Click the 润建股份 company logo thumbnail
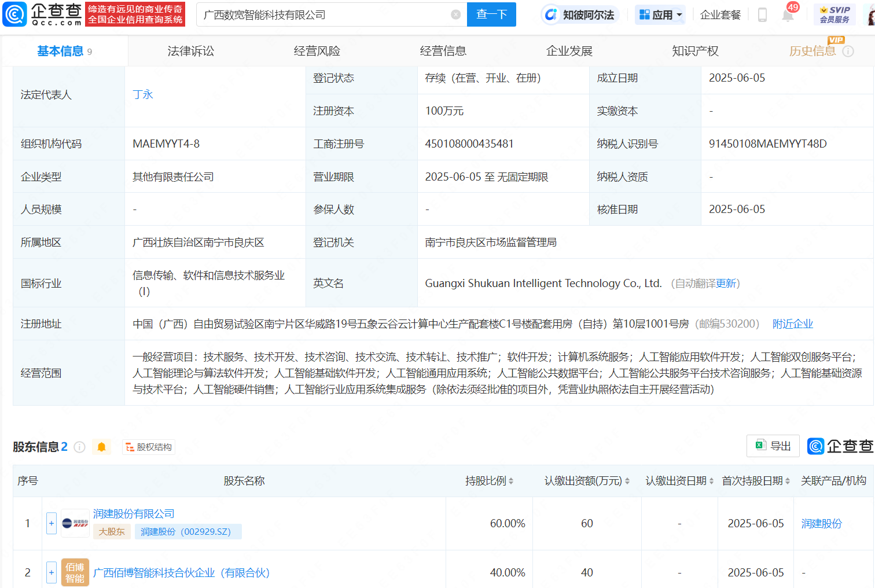Viewport: 875px width, 588px height. (75, 523)
